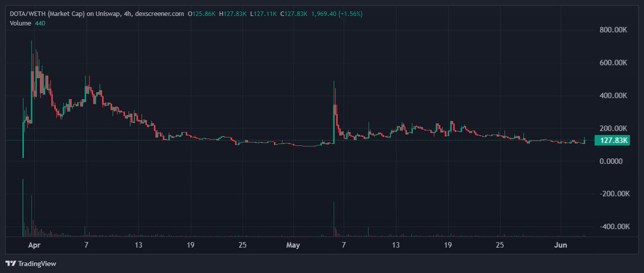The height and width of the screenshot is (273, 644).
Task: Open the TradingView logo link
Action: [31, 263]
